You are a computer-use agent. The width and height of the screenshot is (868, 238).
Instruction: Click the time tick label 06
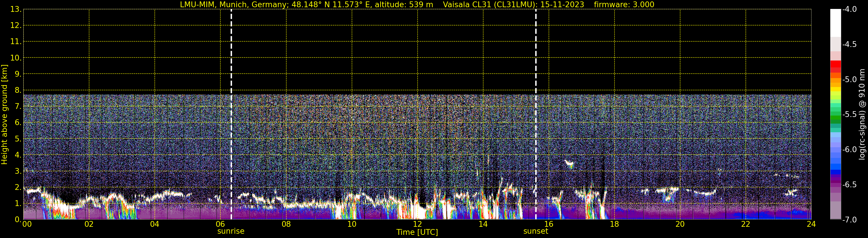(x=220, y=224)
